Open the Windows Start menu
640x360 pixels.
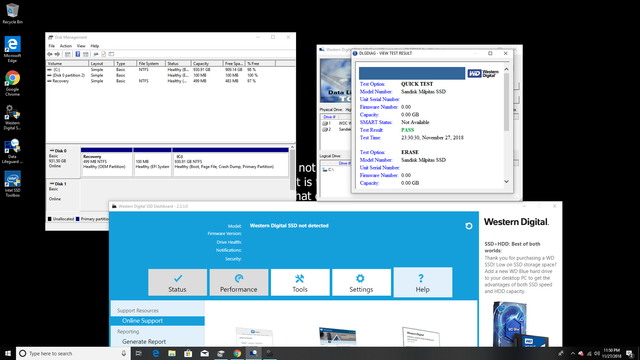[x=8, y=353]
